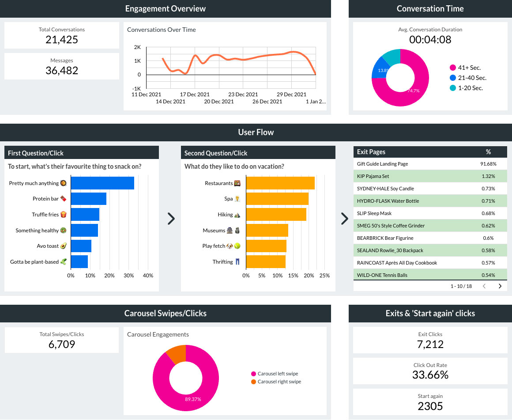Viewport: 512px width, 420px height.
Task: Click the Start again value 2305
Action: 430,406
